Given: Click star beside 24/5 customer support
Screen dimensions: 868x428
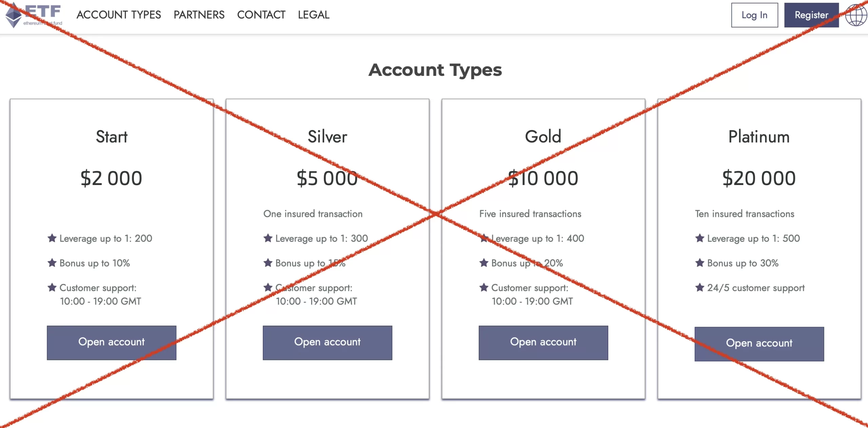Looking at the screenshot, I should coord(700,288).
